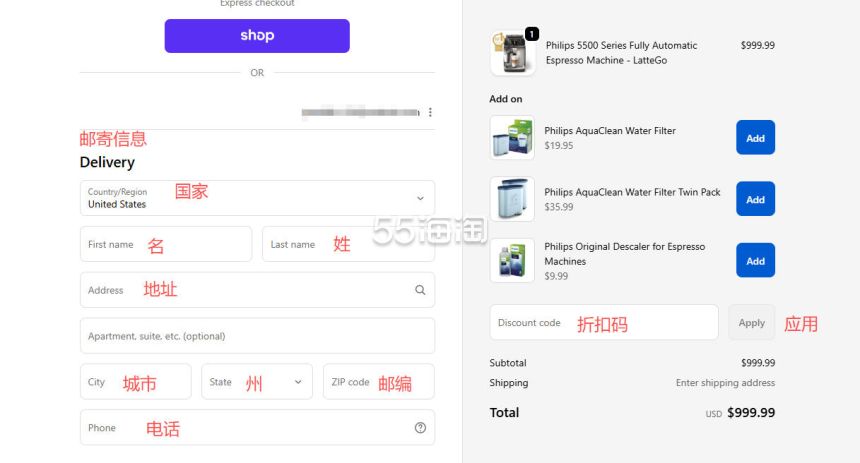Pay with the purple Shop express button

(x=257, y=36)
